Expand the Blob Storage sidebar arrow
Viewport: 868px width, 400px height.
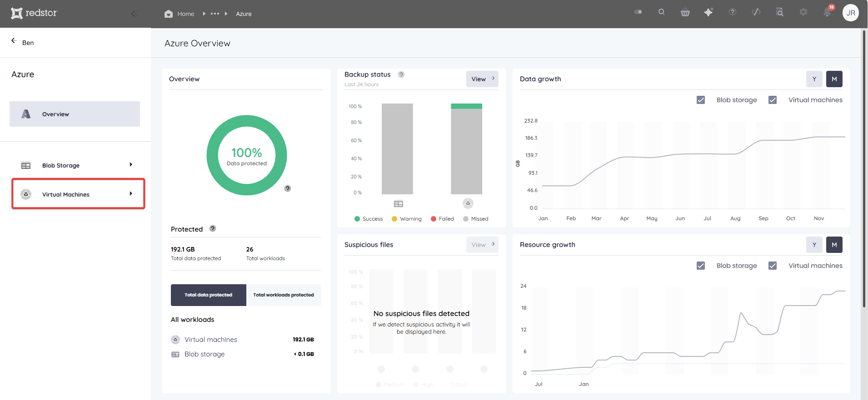pos(131,164)
